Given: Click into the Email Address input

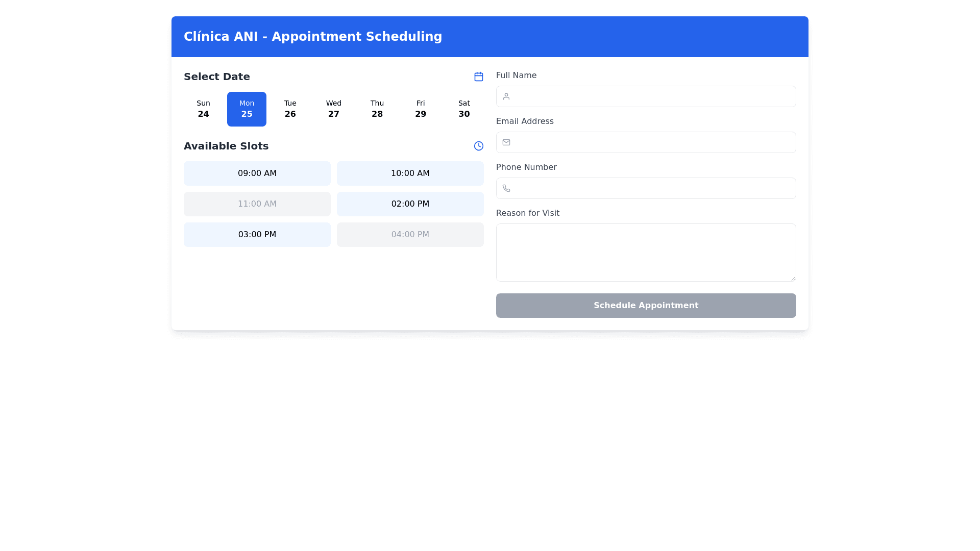Looking at the screenshot, I should 653,142.
